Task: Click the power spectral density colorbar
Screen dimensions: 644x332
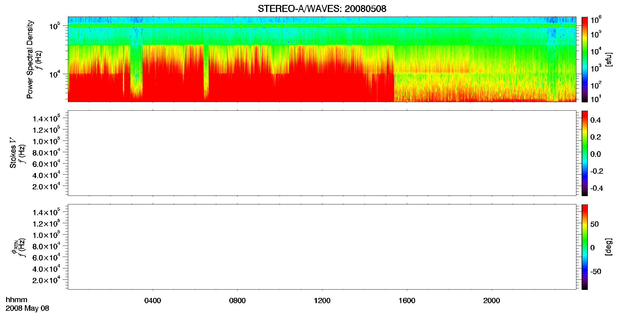Action: [585, 59]
